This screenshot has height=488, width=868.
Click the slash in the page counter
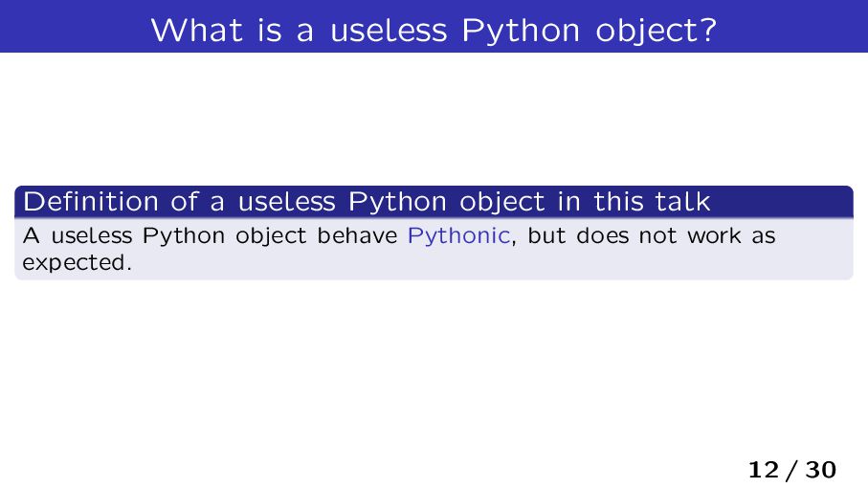(x=792, y=470)
